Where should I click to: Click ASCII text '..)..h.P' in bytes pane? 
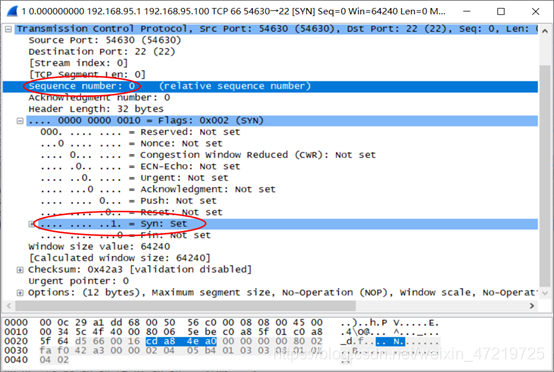[364, 323]
